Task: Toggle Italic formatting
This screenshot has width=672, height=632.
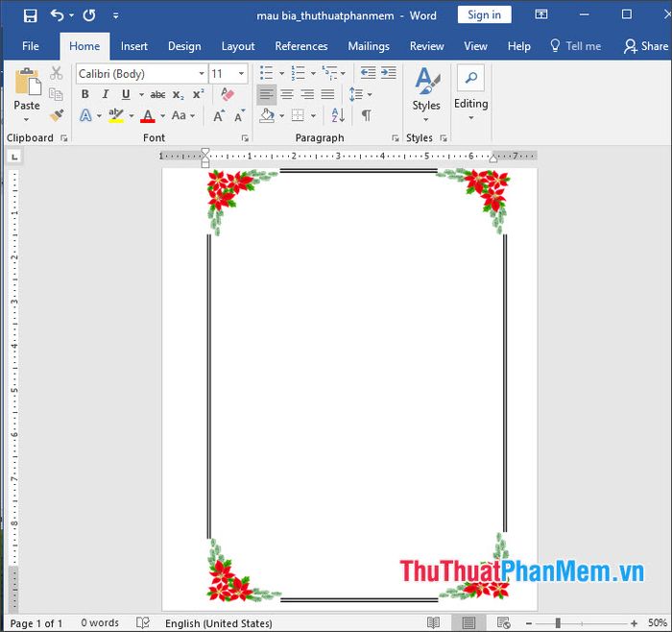Action: tap(106, 94)
